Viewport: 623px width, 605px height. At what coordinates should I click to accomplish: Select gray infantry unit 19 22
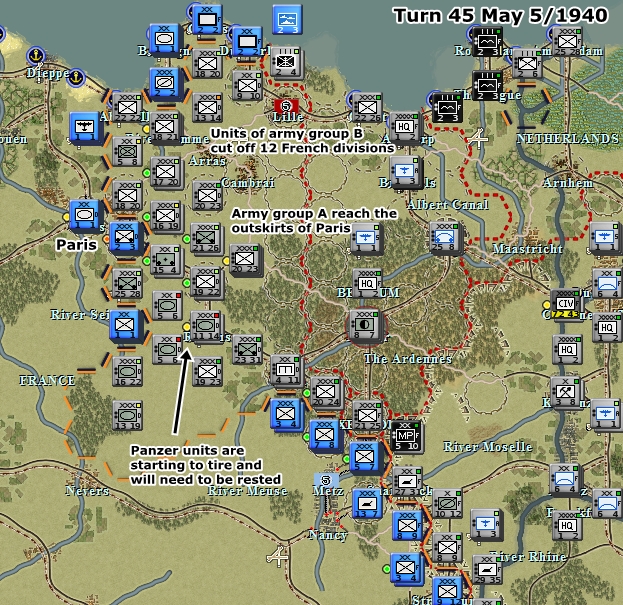[205, 282]
